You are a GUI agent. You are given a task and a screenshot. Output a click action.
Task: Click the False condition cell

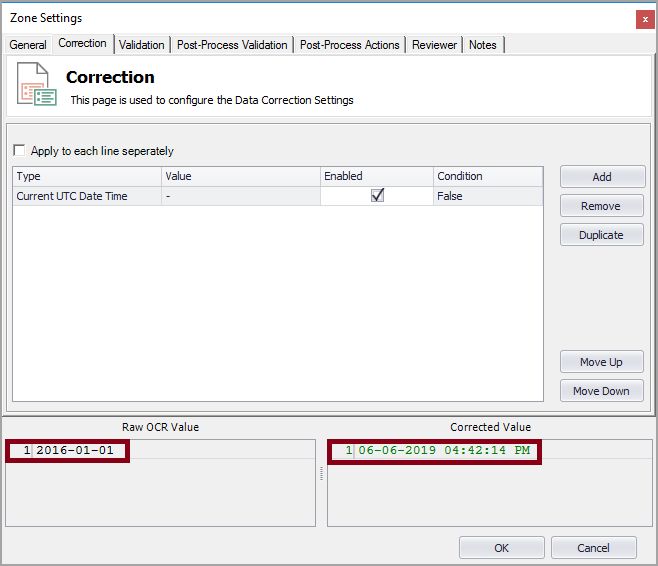pos(488,196)
